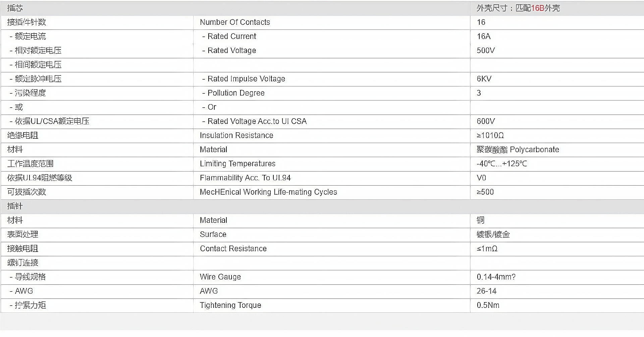Select the Tightening Torque 0.5Nm value
Image resolution: width=644 pixels, height=337 pixels.
[x=488, y=305]
